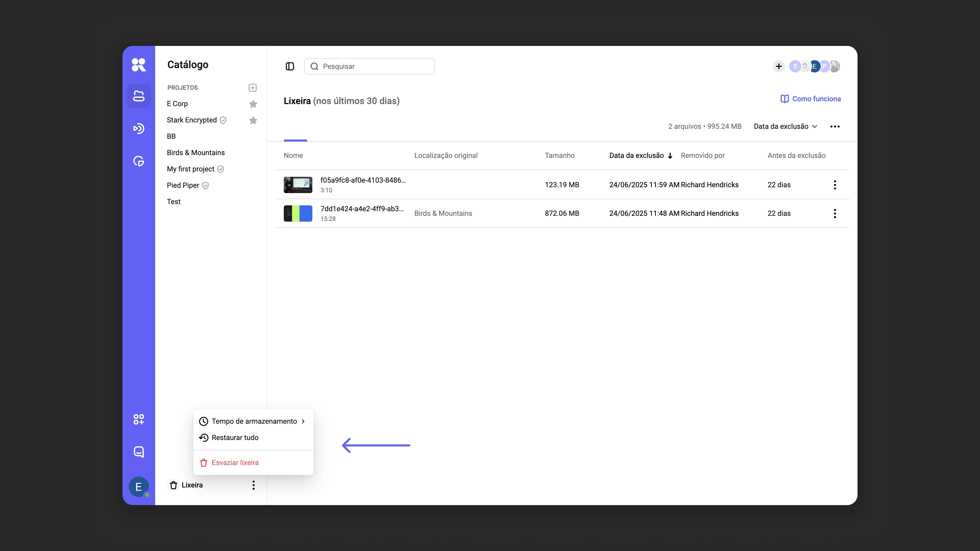This screenshot has width=980, height=551.
Task: Add a new project with plus icon
Action: [x=253, y=88]
